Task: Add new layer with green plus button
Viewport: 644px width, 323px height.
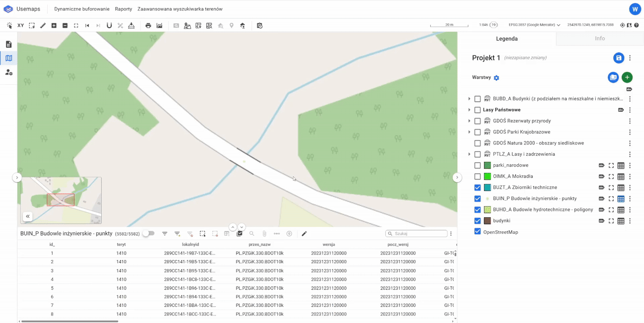Action: (627, 78)
